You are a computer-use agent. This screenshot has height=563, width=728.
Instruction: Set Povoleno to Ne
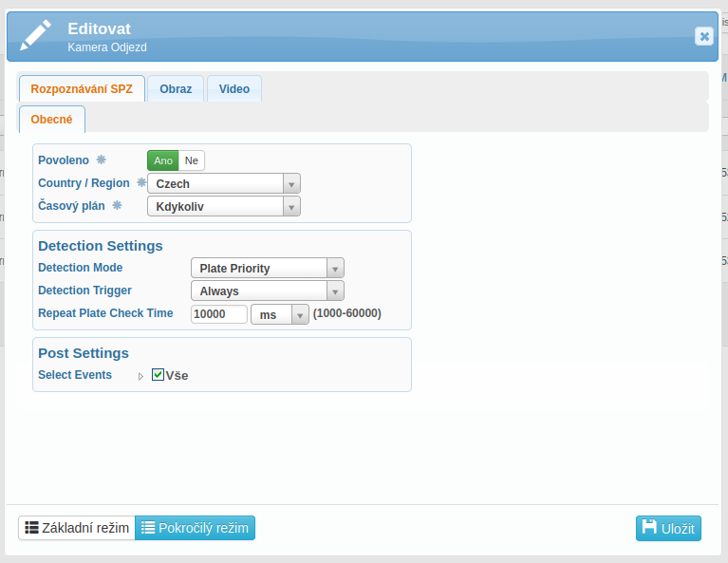click(x=192, y=160)
